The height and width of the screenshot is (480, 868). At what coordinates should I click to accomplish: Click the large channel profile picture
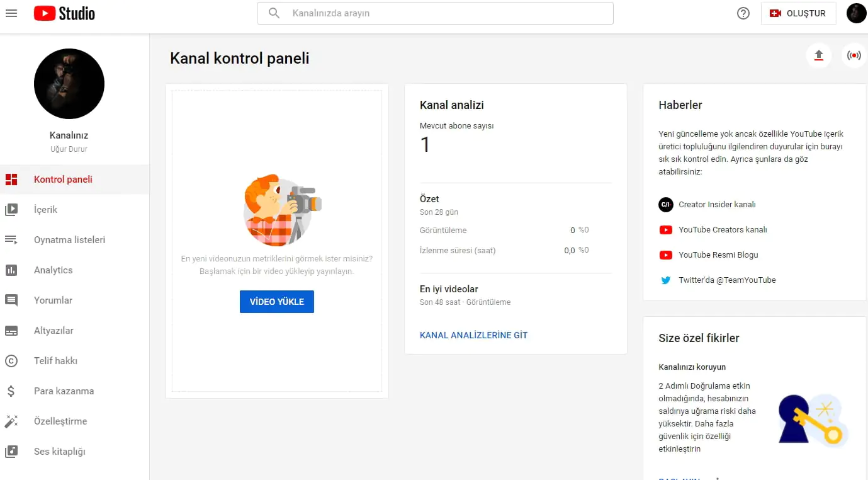(69, 84)
